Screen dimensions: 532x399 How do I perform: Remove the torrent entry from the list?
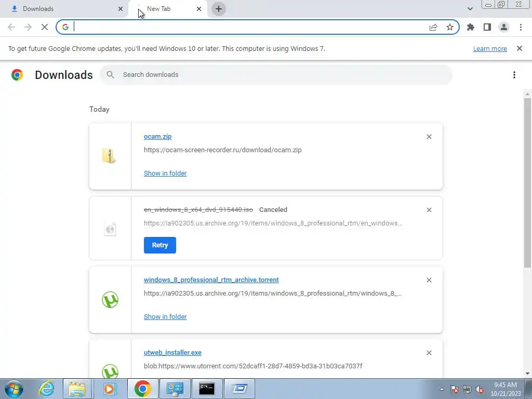[429, 280]
